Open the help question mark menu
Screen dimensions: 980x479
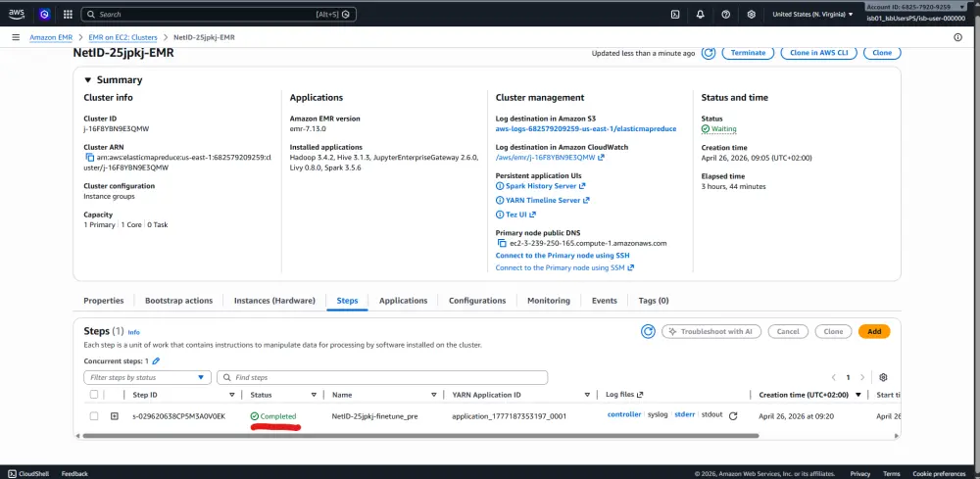point(725,15)
